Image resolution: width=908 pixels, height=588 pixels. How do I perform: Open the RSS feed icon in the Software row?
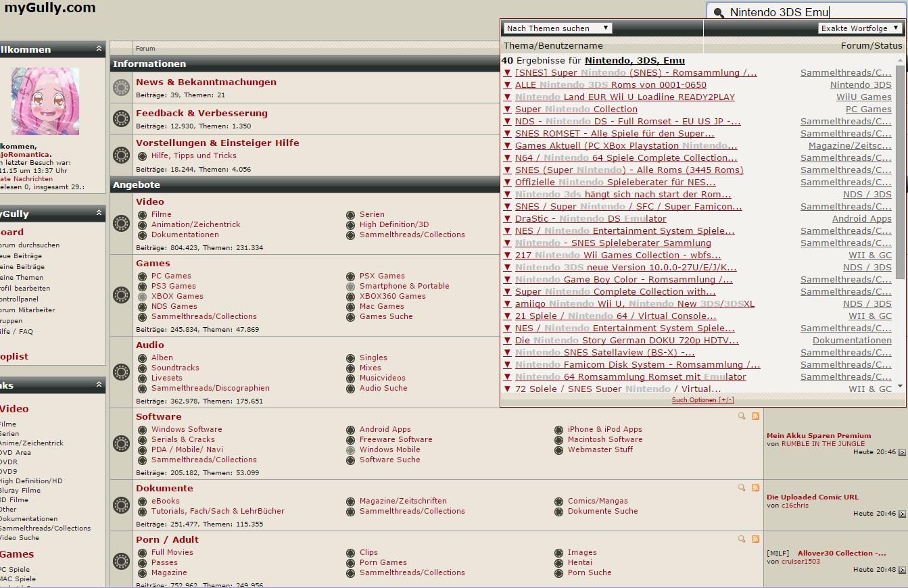tap(755, 416)
